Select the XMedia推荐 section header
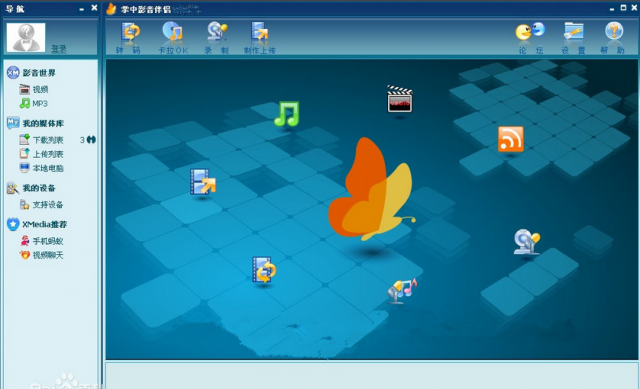Viewport: 640px width, 389px height. point(44,224)
